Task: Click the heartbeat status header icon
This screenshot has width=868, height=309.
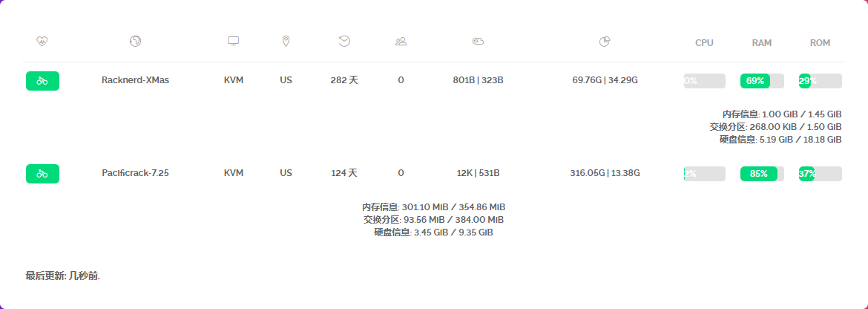Action: pos(42,41)
